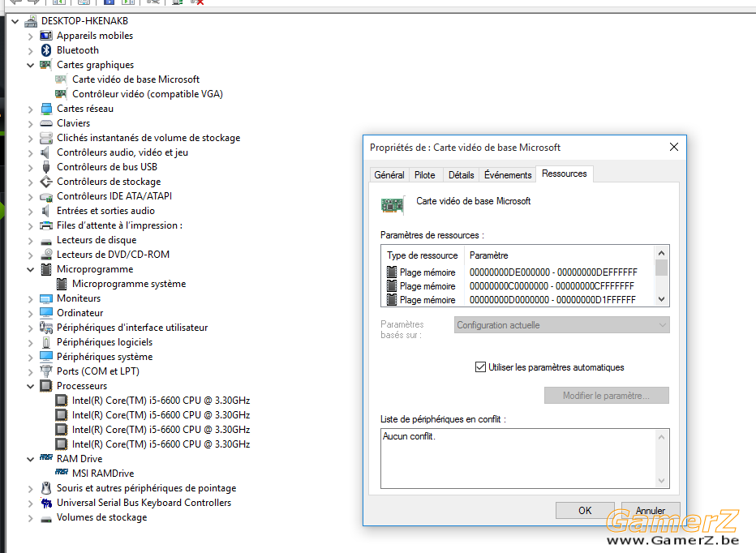Viewport: 756px width, 553px height.
Task: Expand the Ports (COM et LPT) node
Action: tap(30, 371)
